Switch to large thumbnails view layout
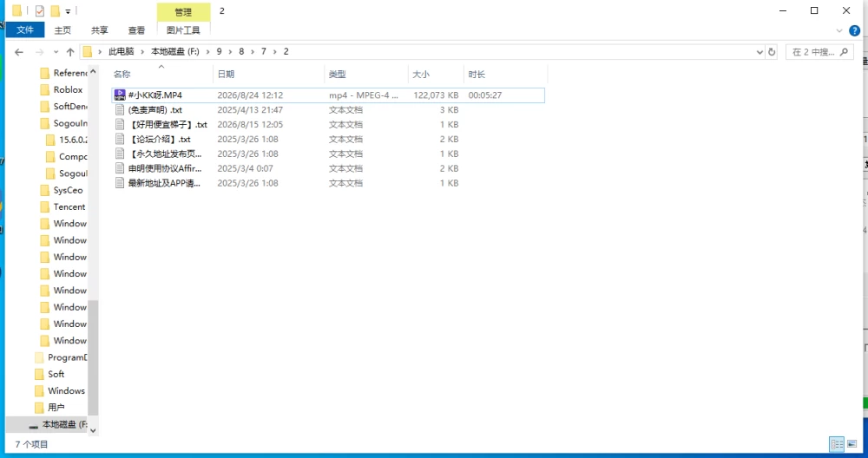Screen dimensions: 868x458 click(x=852, y=444)
